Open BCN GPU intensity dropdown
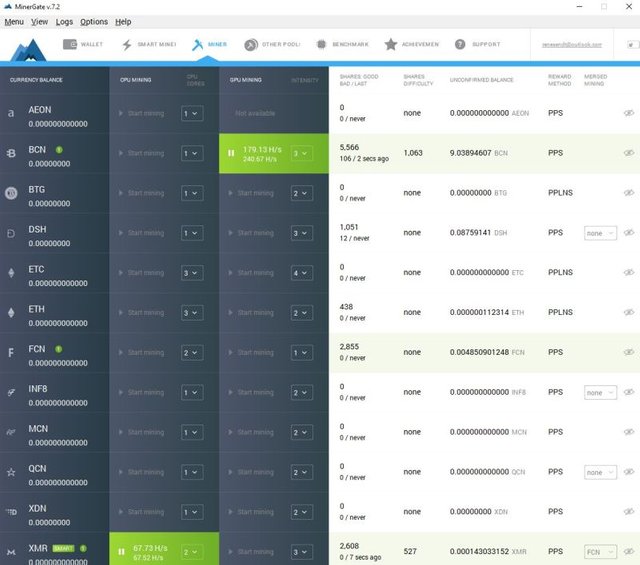This screenshot has height=565, width=640. pos(302,153)
